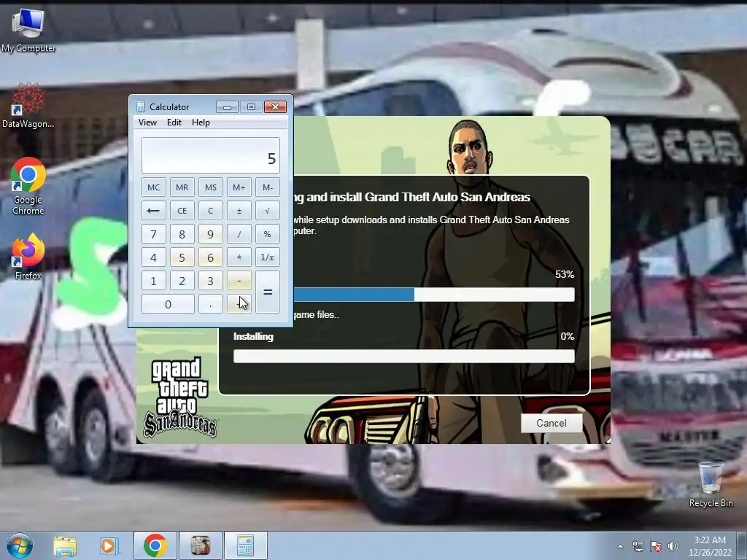747x560 pixels.
Task: Click the plus addition key
Action: click(239, 304)
